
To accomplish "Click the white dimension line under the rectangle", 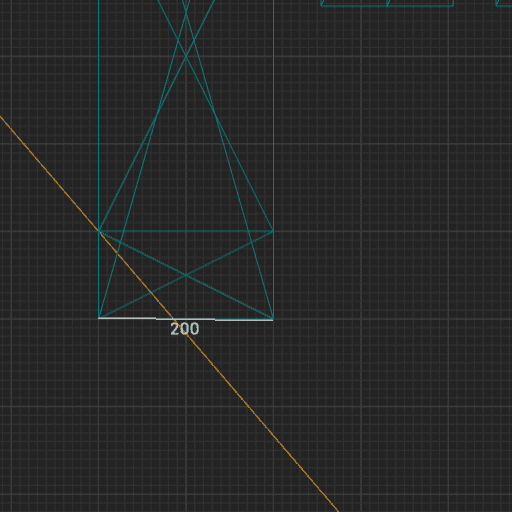I will click(x=186, y=319).
